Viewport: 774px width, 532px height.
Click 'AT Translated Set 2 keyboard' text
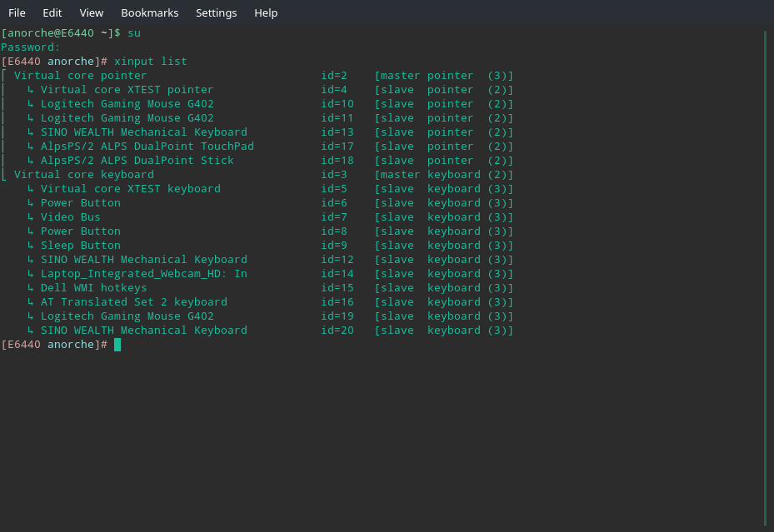tap(134, 301)
